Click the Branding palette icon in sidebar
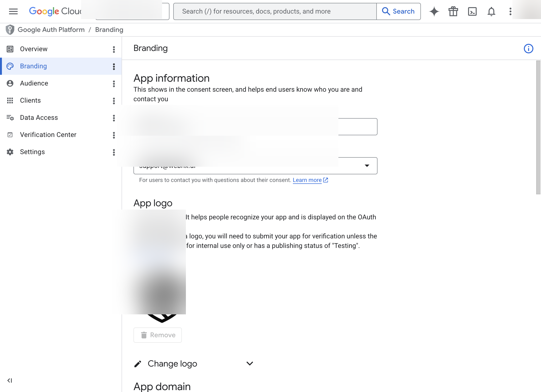 point(10,66)
